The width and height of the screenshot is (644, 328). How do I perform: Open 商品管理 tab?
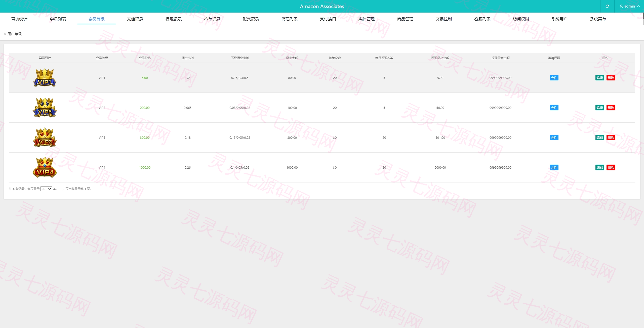[x=405, y=19]
